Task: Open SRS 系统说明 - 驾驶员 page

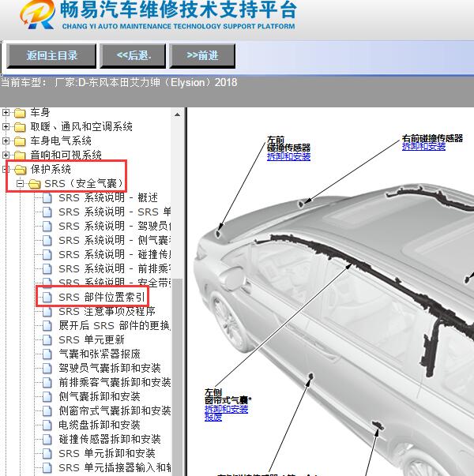Action: point(115,227)
